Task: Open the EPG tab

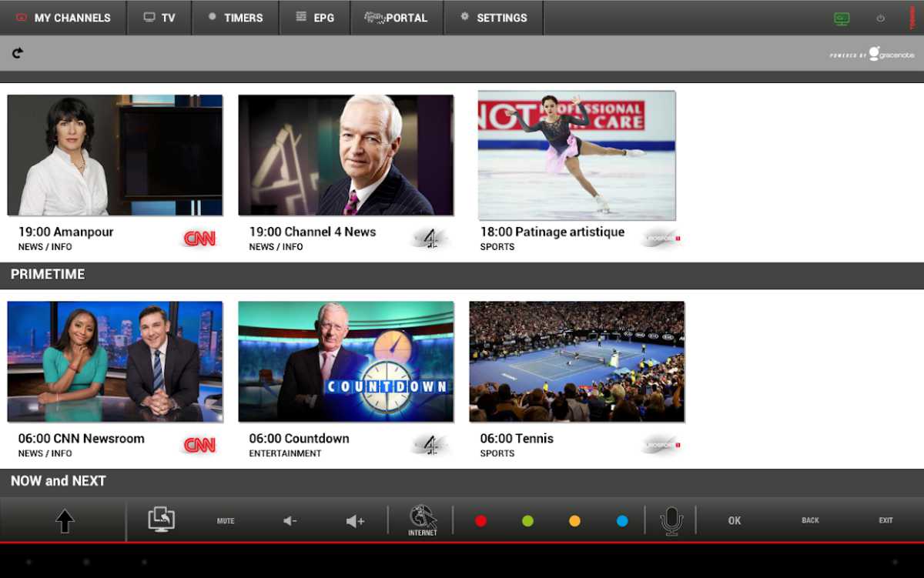Action: pyautogui.click(x=314, y=18)
